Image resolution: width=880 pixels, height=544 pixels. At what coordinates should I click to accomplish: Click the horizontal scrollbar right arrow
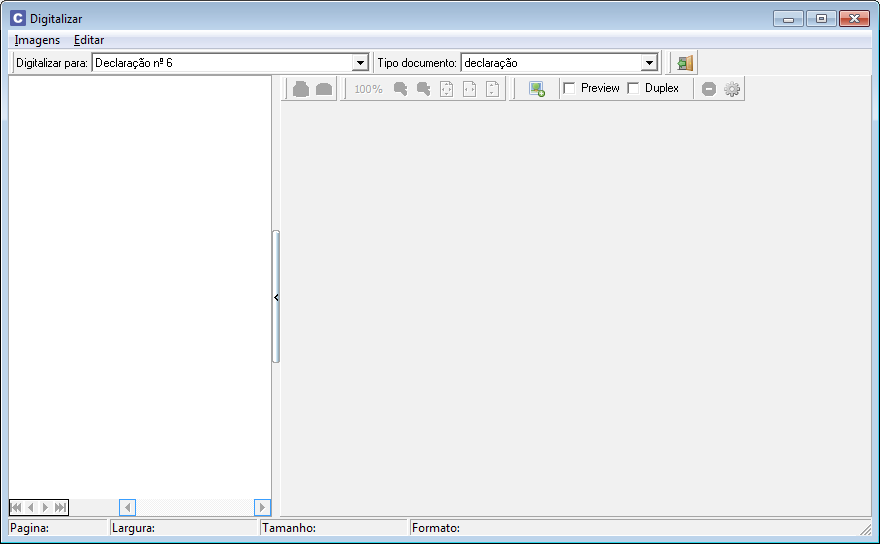[x=262, y=508]
